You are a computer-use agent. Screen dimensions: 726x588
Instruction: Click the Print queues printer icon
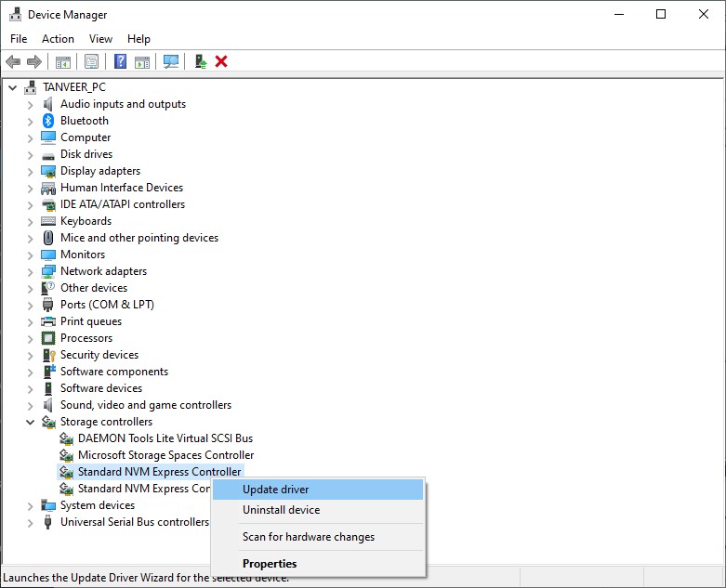pyautogui.click(x=48, y=321)
